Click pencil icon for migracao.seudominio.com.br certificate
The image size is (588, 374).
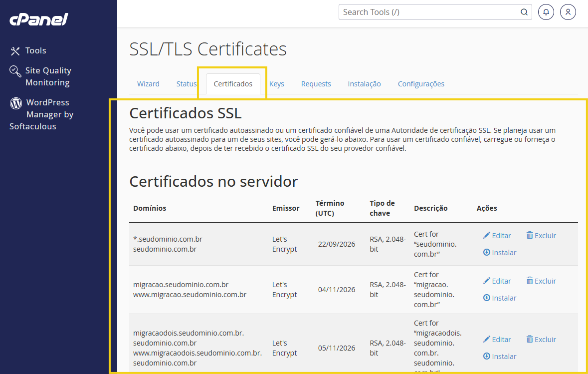[486, 281]
